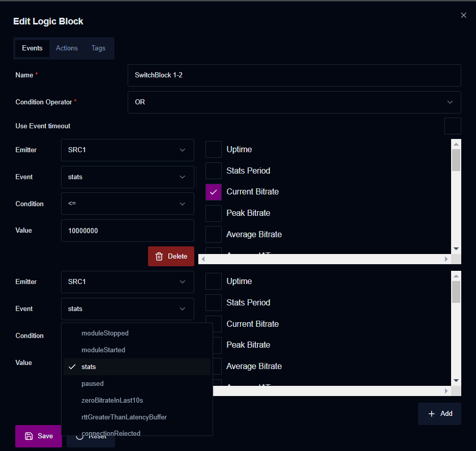Click scroll-down arrow of second stats list
The height and width of the screenshot is (451, 476).
click(456, 380)
